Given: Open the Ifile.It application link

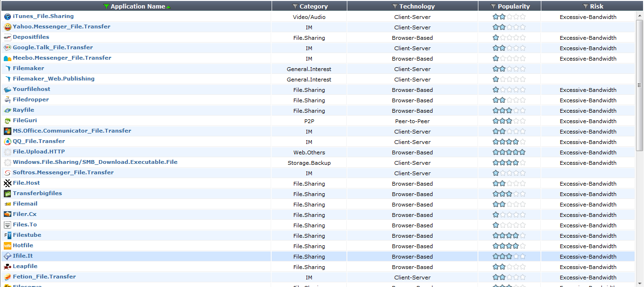Looking at the screenshot, I should (x=23, y=256).
